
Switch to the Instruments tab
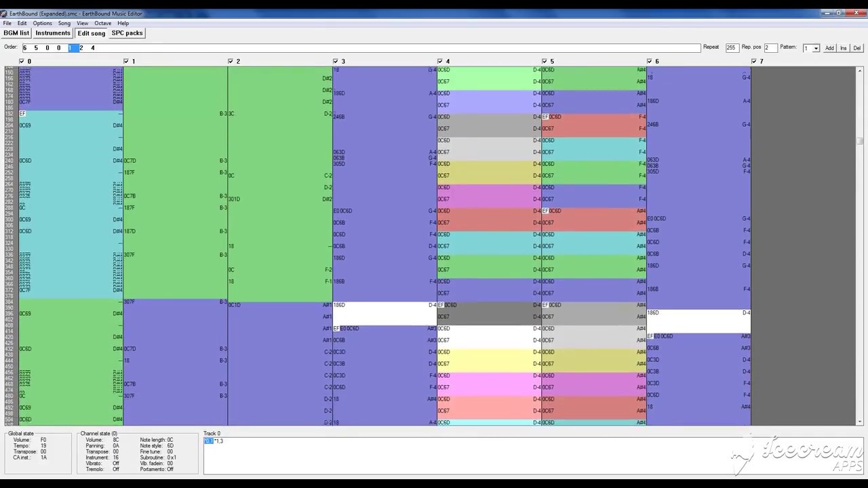53,33
